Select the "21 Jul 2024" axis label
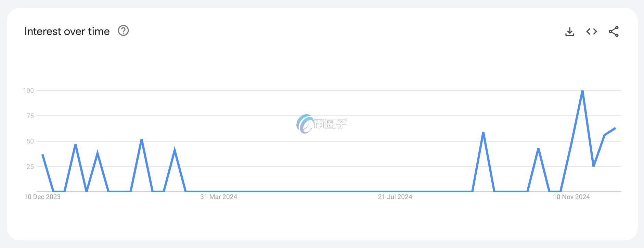The width and height of the screenshot is (644, 248). point(395,197)
